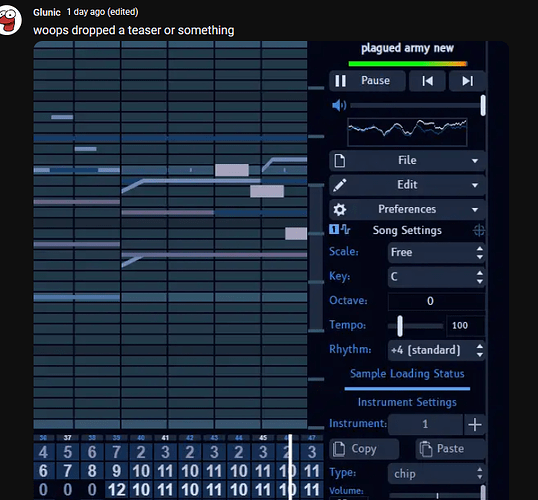Click the speaker volume icon
The height and width of the screenshot is (500, 538).
[339, 105]
